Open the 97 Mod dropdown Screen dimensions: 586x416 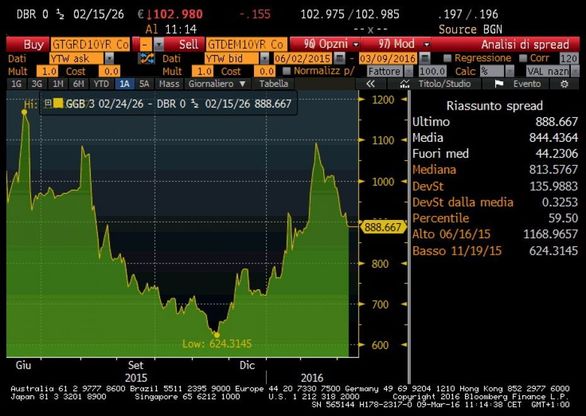coord(403,44)
